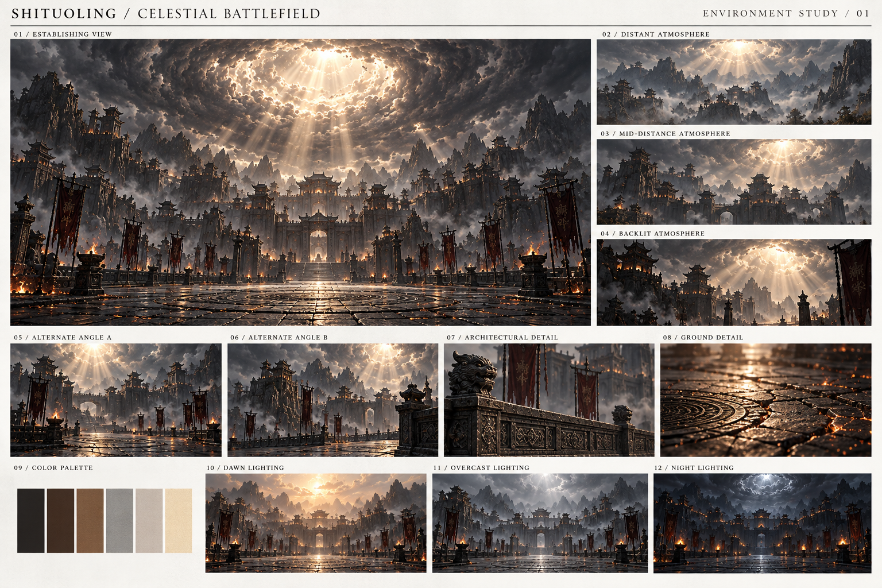Open the 07 Architectural Detail lion image
This screenshot has height=588, width=882.
[x=549, y=400]
